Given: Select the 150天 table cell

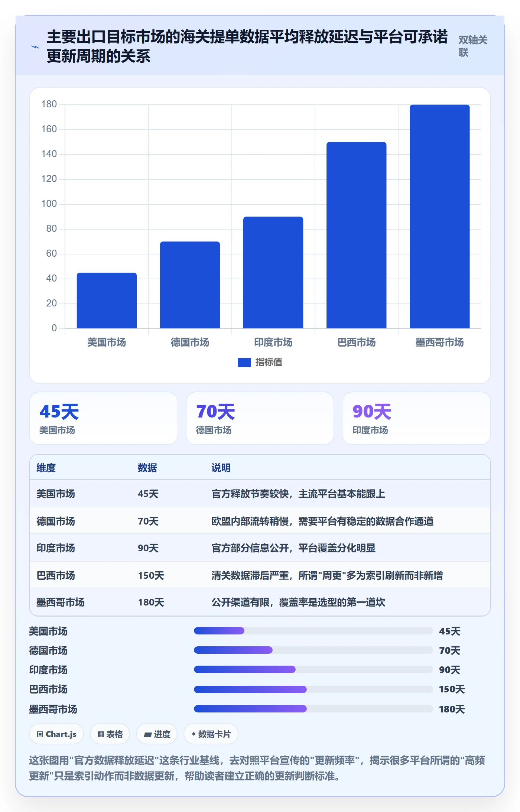Looking at the screenshot, I should [151, 575].
